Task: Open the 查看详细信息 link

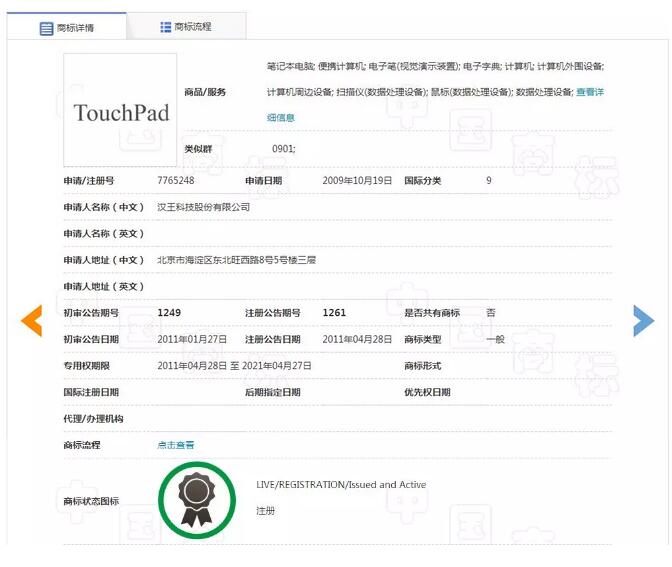Action: (590, 92)
